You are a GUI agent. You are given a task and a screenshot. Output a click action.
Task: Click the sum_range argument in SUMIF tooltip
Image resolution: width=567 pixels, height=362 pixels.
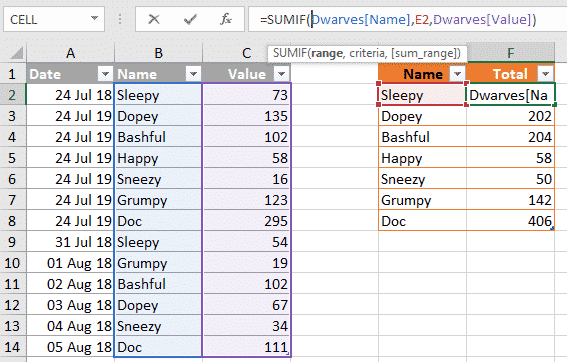(x=424, y=54)
